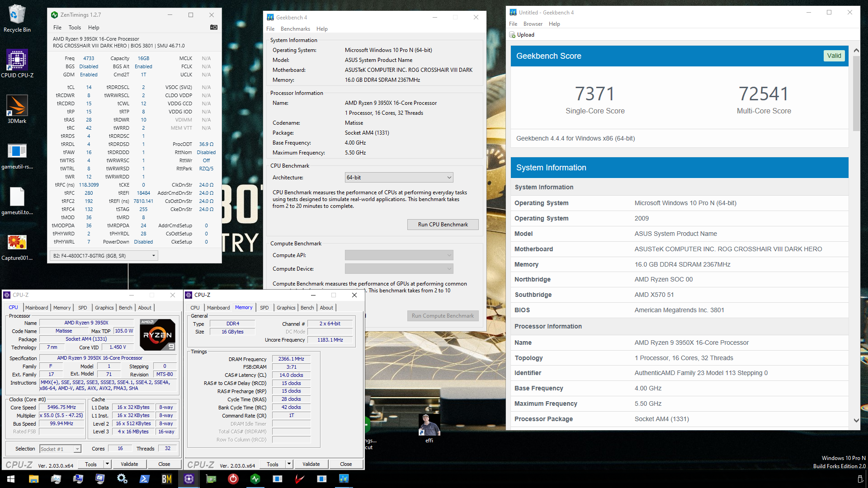Click the Geekbench 4 title bar app icon
868x488 pixels.
coord(270,18)
